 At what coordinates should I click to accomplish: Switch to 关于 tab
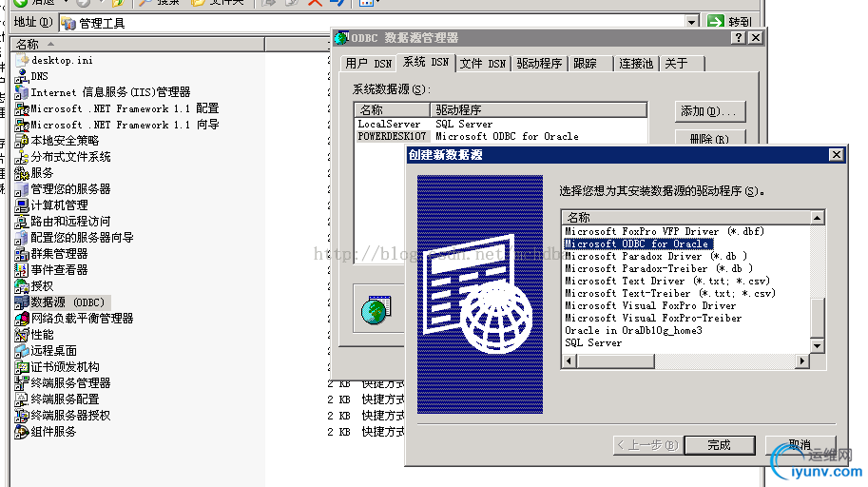tap(682, 64)
